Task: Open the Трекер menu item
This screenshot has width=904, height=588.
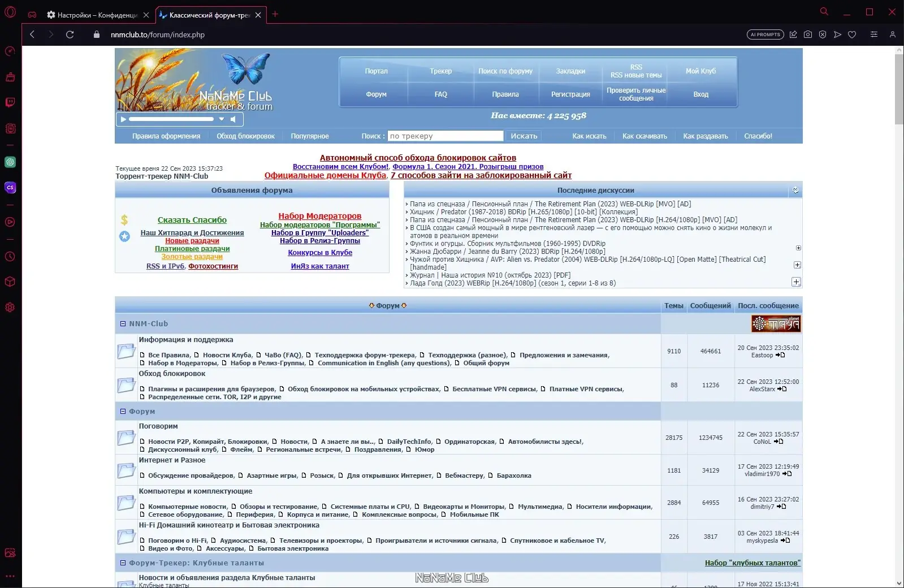Action: (440, 71)
